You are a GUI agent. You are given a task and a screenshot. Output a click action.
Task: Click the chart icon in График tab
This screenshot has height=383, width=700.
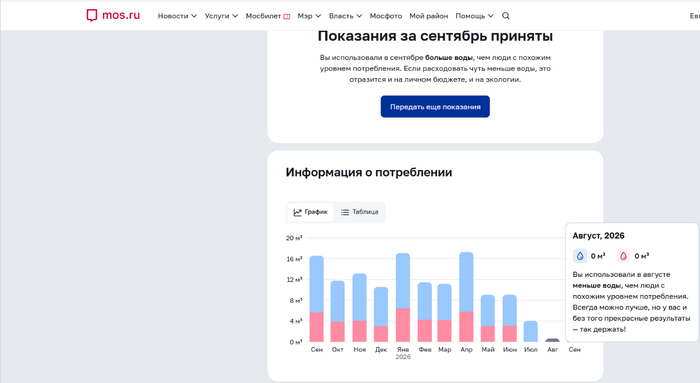[x=297, y=212]
